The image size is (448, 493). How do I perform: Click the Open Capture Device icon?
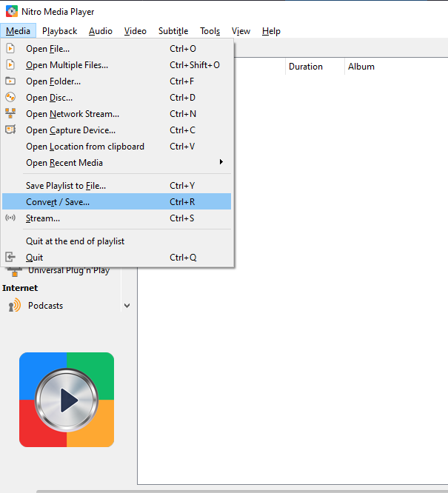click(x=10, y=130)
